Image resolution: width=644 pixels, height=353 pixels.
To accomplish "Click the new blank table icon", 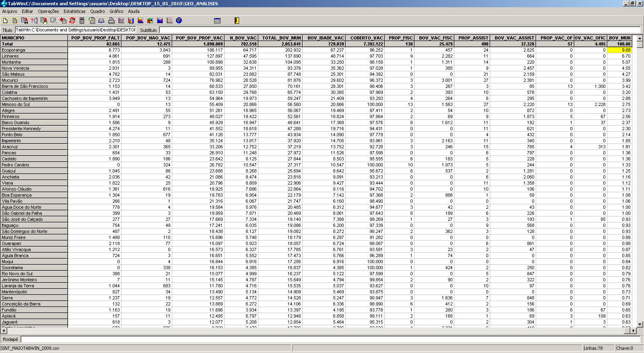I will pyautogui.click(x=5, y=21).
